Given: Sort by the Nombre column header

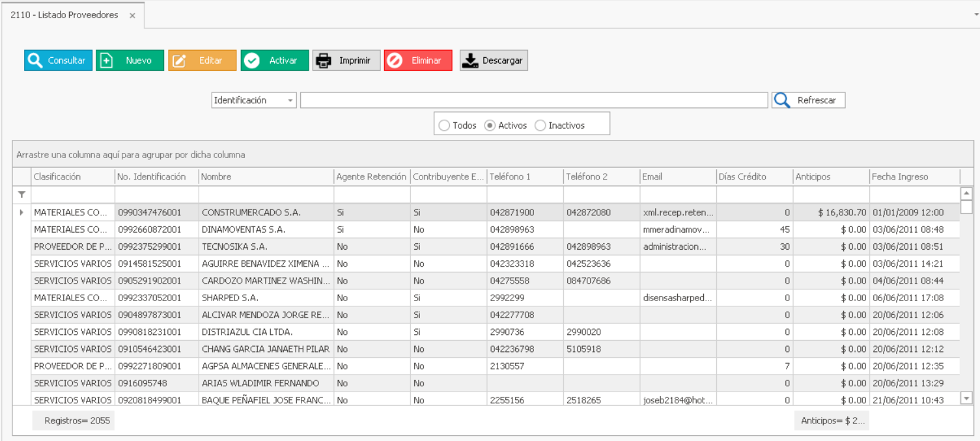Looking at the screenshot, I should (x=266, y=177).
